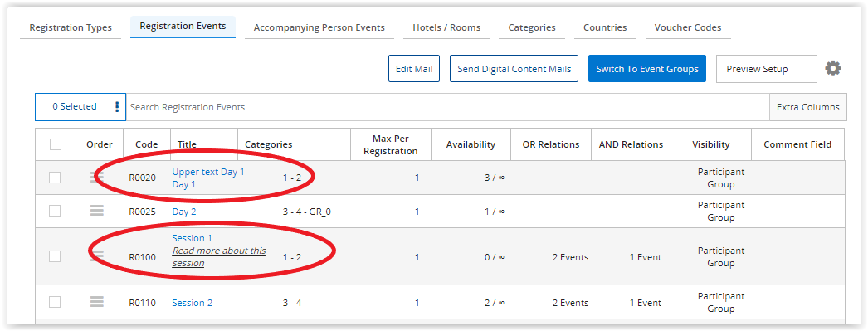The height and width of the screenshot is (331, 868).
Task: Select the checkbox for Day 2 row
Action: pyautogui.click(x=55, y=211)
